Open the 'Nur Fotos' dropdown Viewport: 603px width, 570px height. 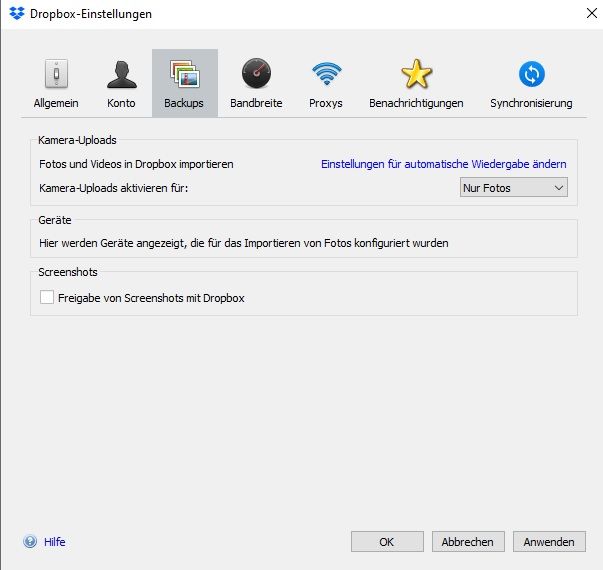point(513,188)
